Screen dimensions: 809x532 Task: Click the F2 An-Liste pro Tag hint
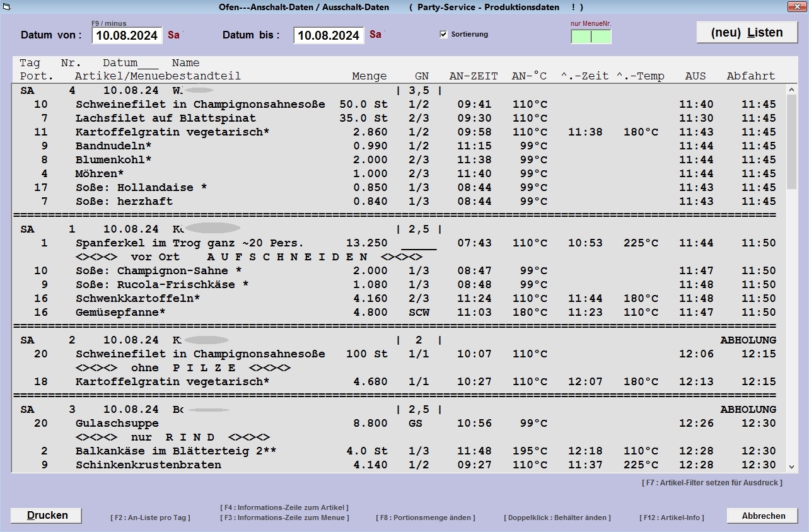tap(150, 518)
